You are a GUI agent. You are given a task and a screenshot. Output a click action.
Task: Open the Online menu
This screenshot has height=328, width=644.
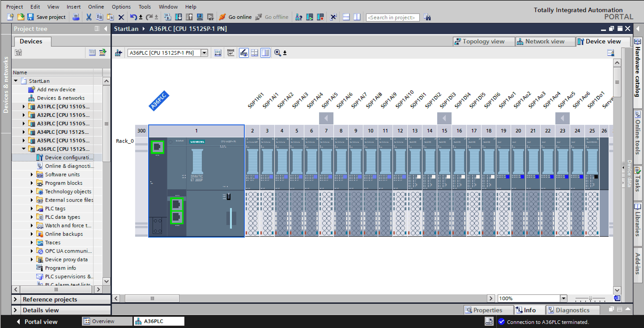(x=96, y=7)
